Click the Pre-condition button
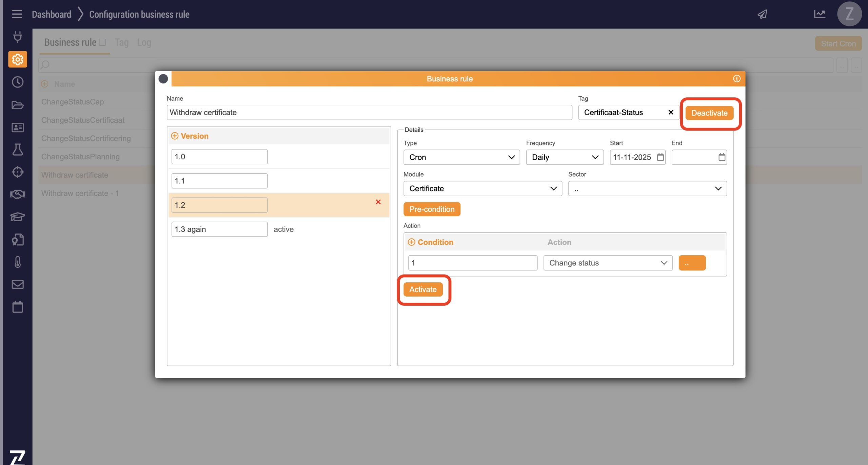The image size is (868, 465). 432,209
